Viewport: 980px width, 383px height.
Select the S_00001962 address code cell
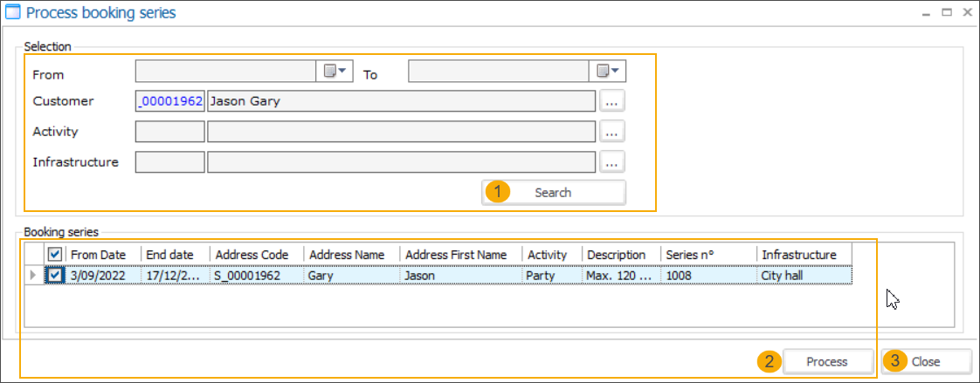click(x=258, y=275)
